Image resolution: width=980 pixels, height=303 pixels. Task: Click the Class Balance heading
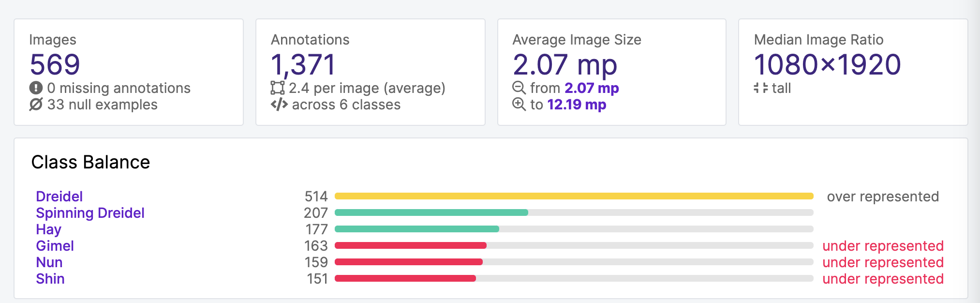pos(90,162)
